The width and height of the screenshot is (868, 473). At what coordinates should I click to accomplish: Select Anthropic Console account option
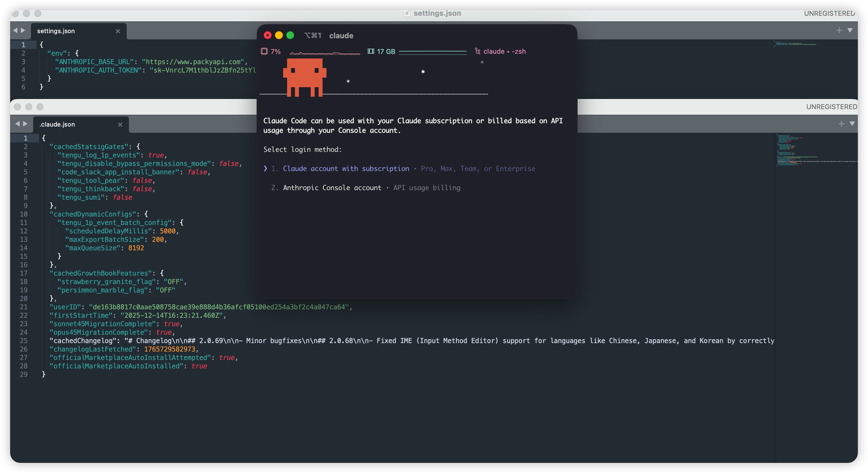pyautogui.click(x=332, y=188)
